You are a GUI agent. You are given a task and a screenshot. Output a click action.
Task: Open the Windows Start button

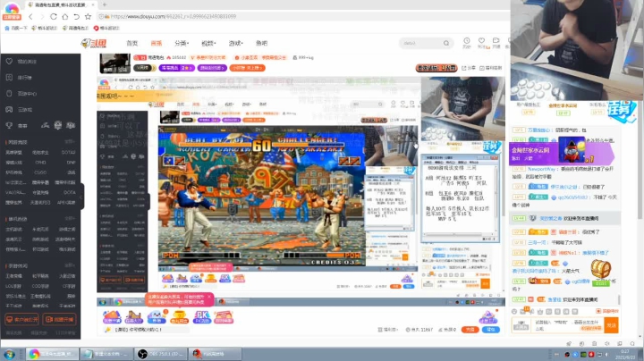(9, 354)
